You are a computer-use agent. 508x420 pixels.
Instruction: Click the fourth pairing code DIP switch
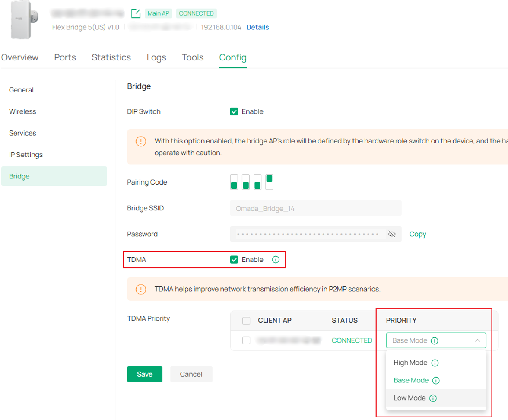tap(269, 182)
